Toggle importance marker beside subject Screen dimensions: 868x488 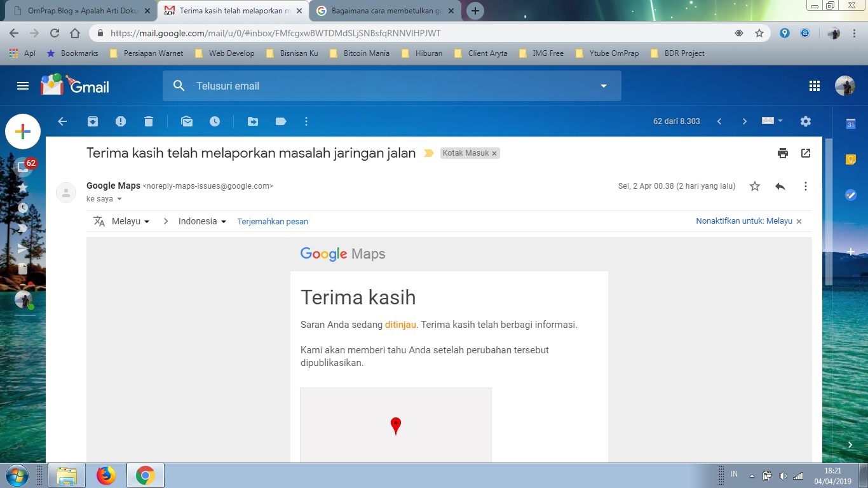point(429,153)
